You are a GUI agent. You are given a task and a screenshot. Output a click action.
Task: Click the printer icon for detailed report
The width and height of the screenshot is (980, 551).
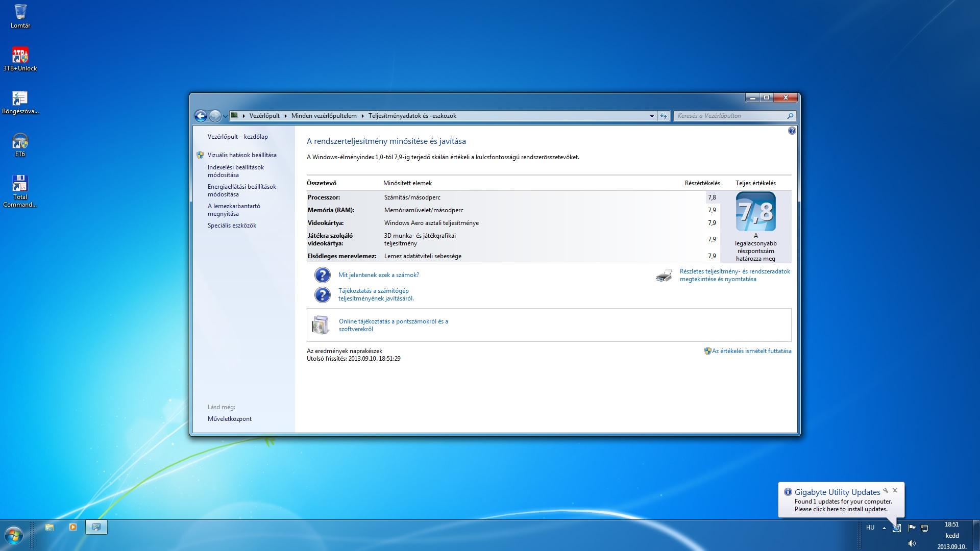[664, 275]
